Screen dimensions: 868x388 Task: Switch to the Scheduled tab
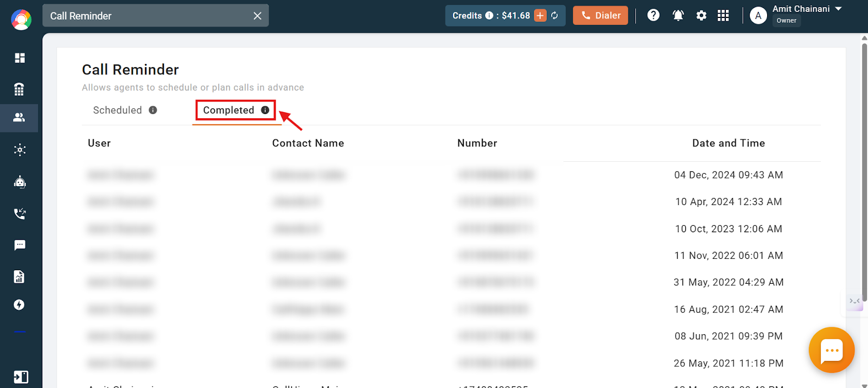click(x=117, y=110)
